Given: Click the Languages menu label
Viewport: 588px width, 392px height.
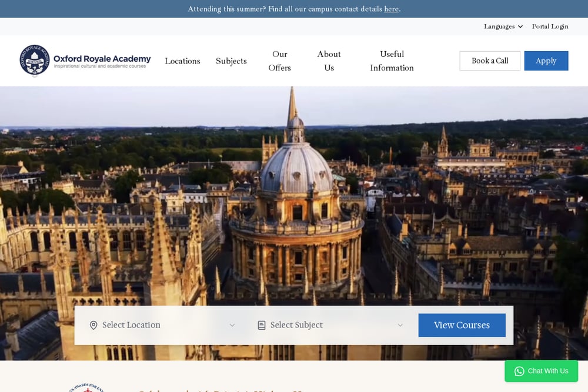Looking at the screenshot, I should pyautogui.click(x=499, y=26).
